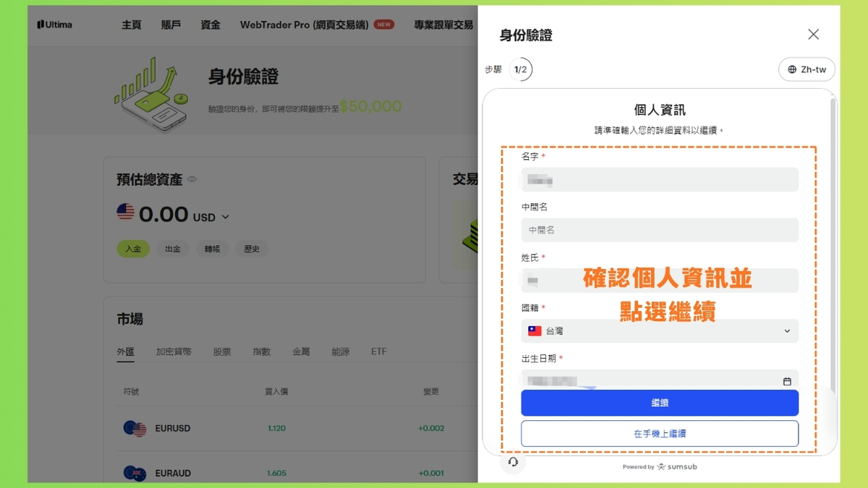This screenshot has height=488, width=868.
Task: Click the globe icon in language button
Action: point(792,69)
